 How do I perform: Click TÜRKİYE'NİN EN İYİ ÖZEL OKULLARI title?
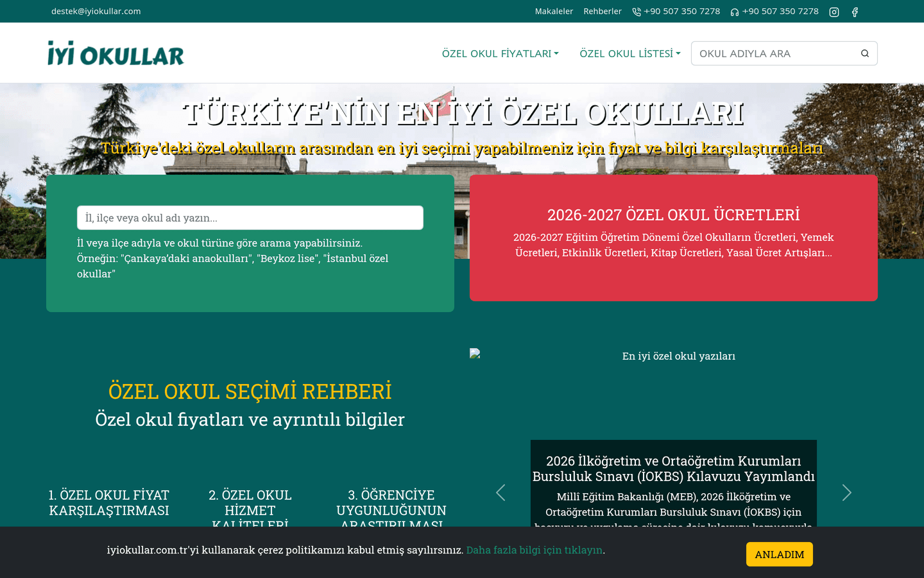pos(463,114)
